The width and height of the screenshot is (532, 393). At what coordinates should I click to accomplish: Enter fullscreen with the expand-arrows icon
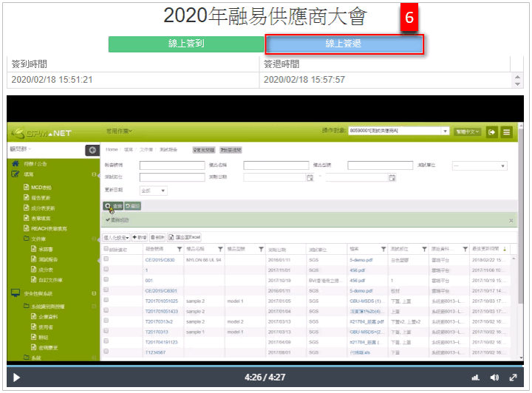(x=513, y=377)
